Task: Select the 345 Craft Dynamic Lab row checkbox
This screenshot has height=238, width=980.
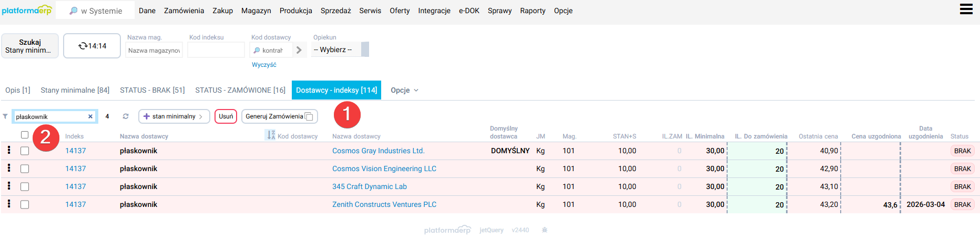Action: pyautogui.click(x=25, y=186)
